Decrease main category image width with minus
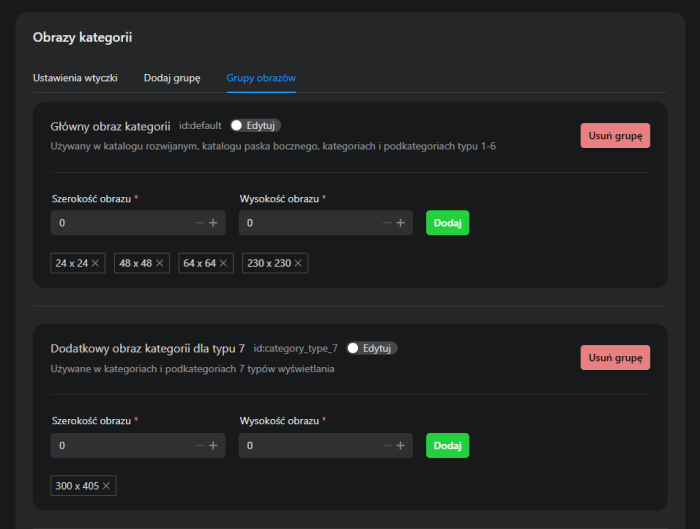This screenshot has width=700, height=529. 200,223
